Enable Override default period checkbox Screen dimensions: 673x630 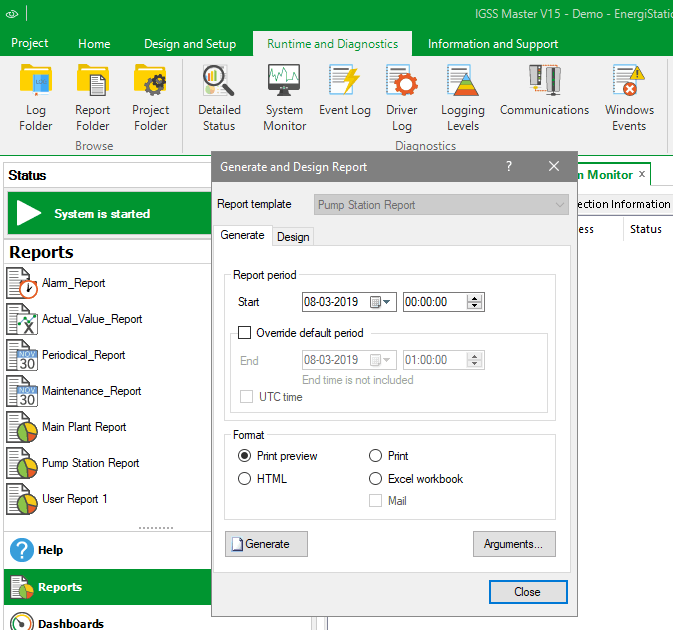coord(245,333)
